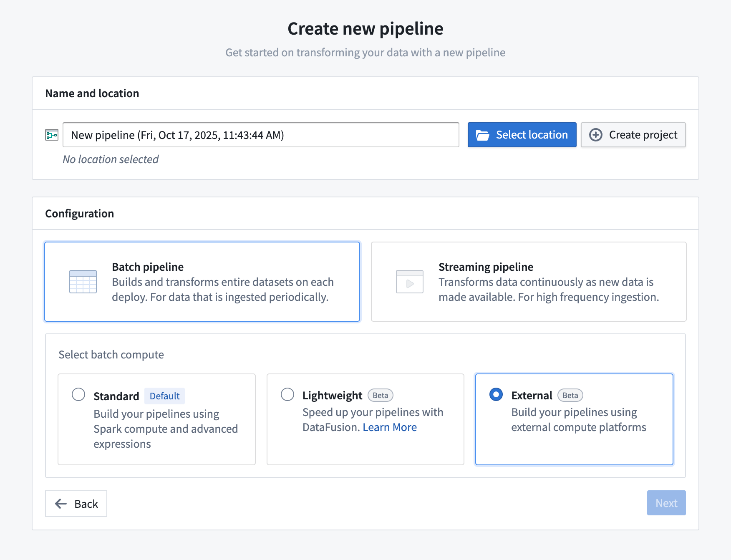Click the Default badge next to Standard
731x560 pixels.
(x=164, y=396)
